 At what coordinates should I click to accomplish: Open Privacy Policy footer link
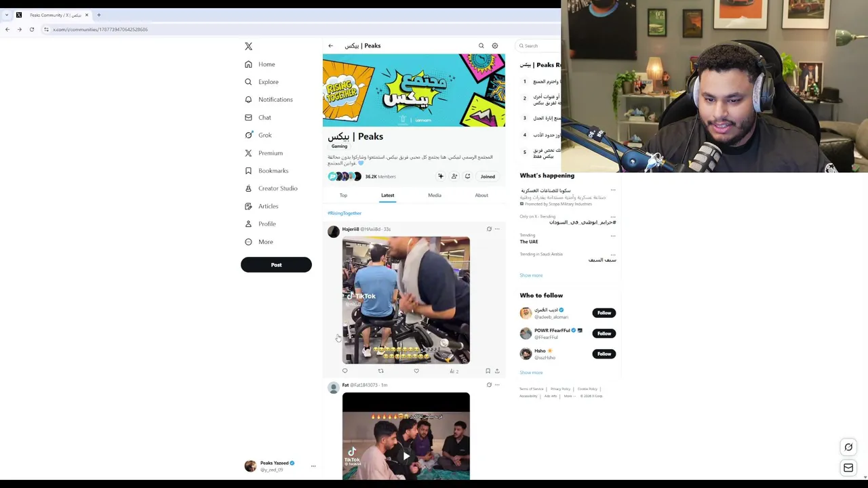(560, 389)
